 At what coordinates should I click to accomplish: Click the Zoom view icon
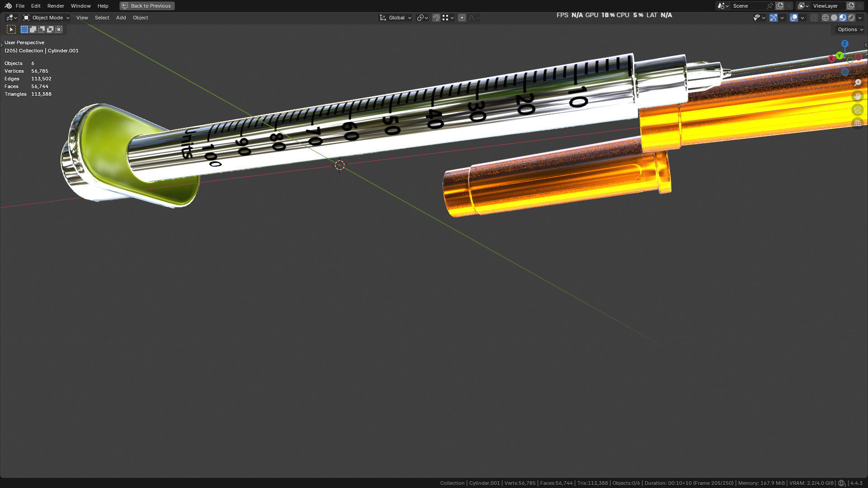tap(858, 83)
